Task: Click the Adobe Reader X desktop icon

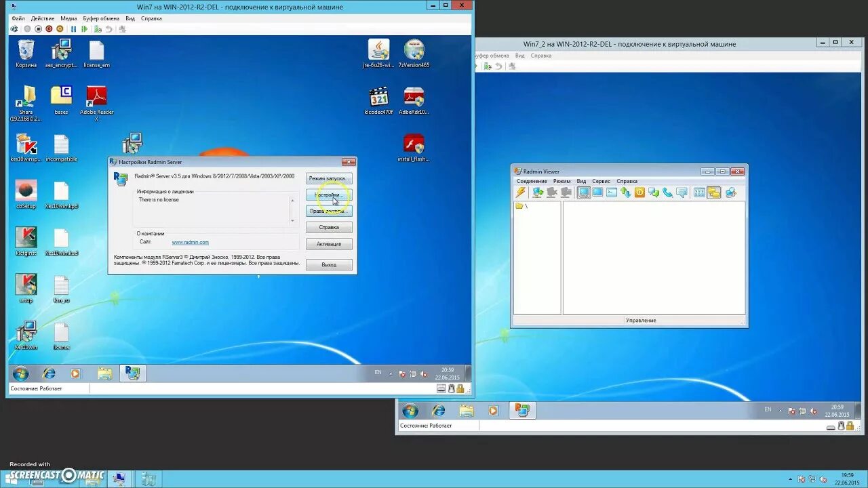Action: click(x=96, y=103)
